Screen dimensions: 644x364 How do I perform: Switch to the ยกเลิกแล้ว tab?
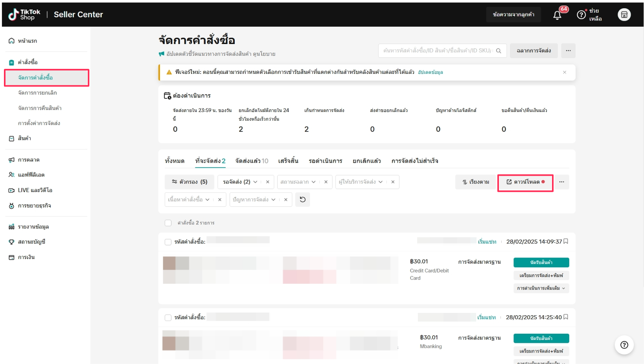click(x=367, y=161)
